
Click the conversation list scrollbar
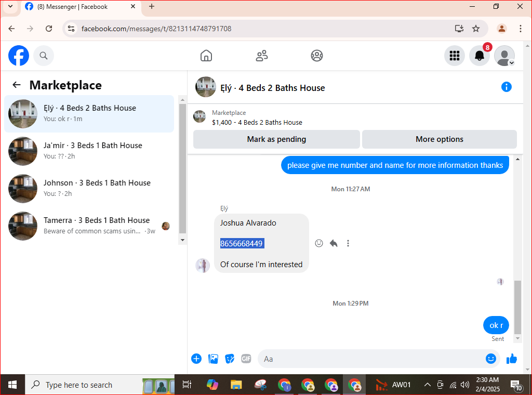click(182, 169)
